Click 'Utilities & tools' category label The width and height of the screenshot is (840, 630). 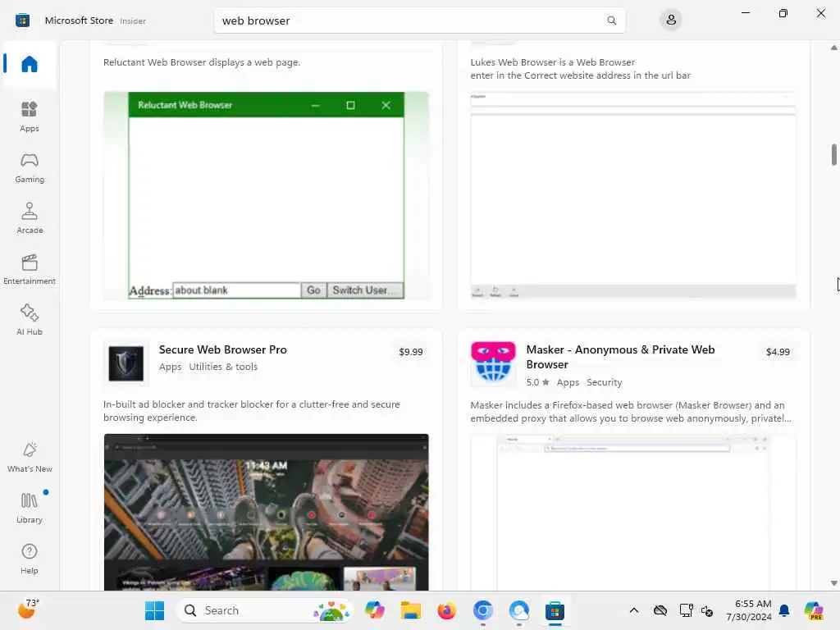[x=223, y=367]
